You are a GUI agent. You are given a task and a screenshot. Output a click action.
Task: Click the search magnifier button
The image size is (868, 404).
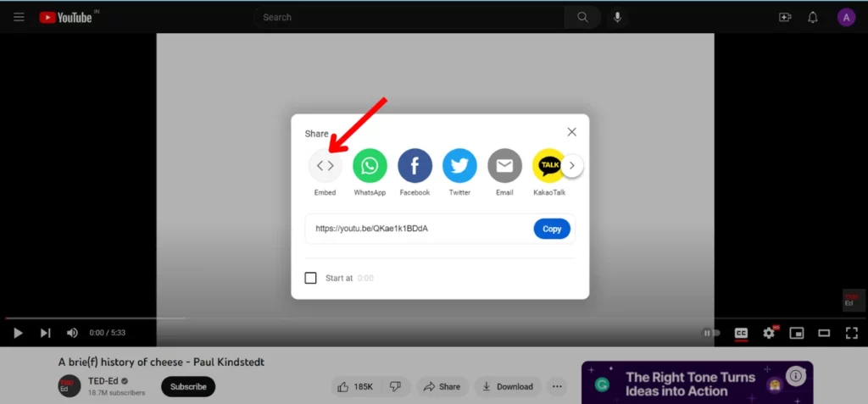pos(582,17)
